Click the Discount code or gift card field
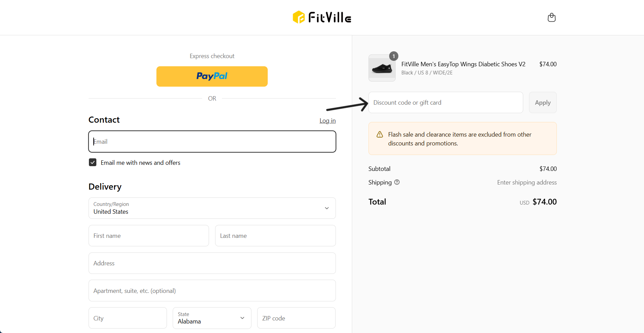The width and height of the screenshot is (644, 333). [446, 103]
